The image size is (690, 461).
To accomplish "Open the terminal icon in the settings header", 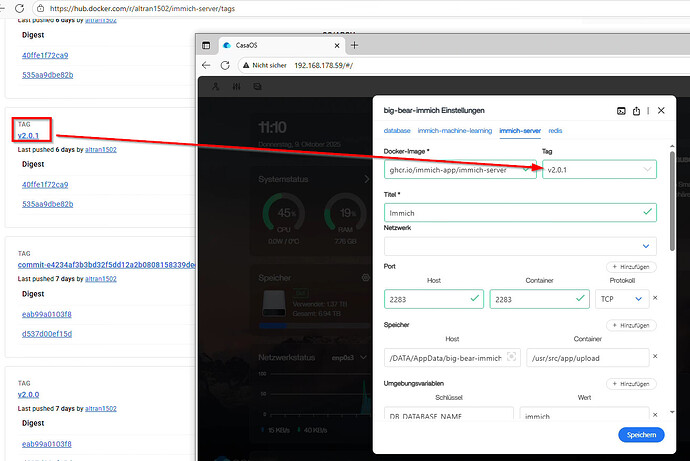I will (x=620, y=110).
